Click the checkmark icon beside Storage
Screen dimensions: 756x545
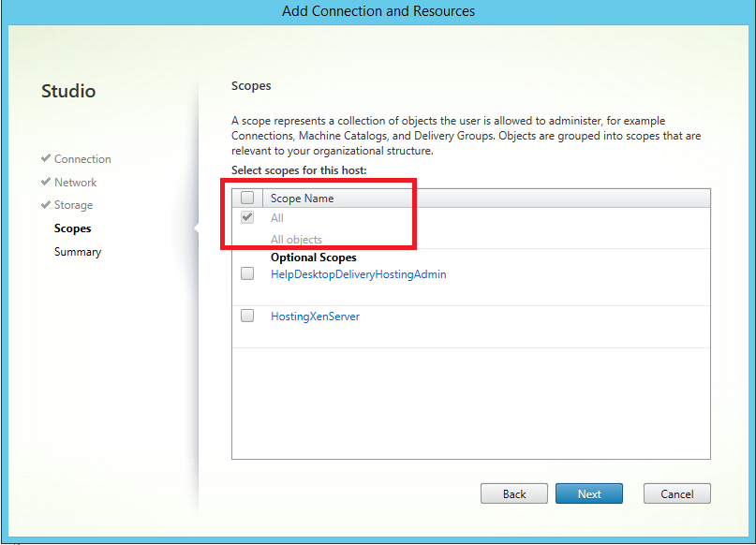tap(46, 205)
